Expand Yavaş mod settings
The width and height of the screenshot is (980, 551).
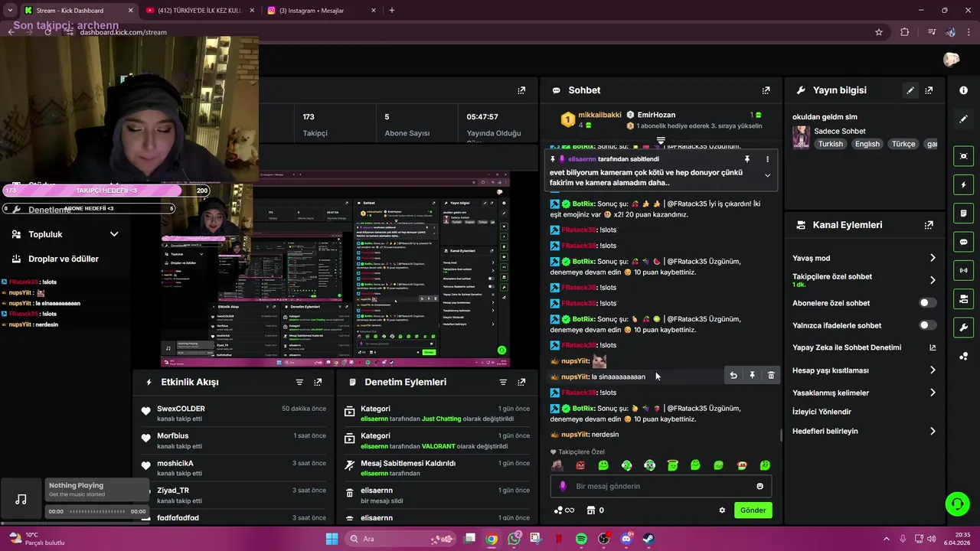(x=933, y=258)
